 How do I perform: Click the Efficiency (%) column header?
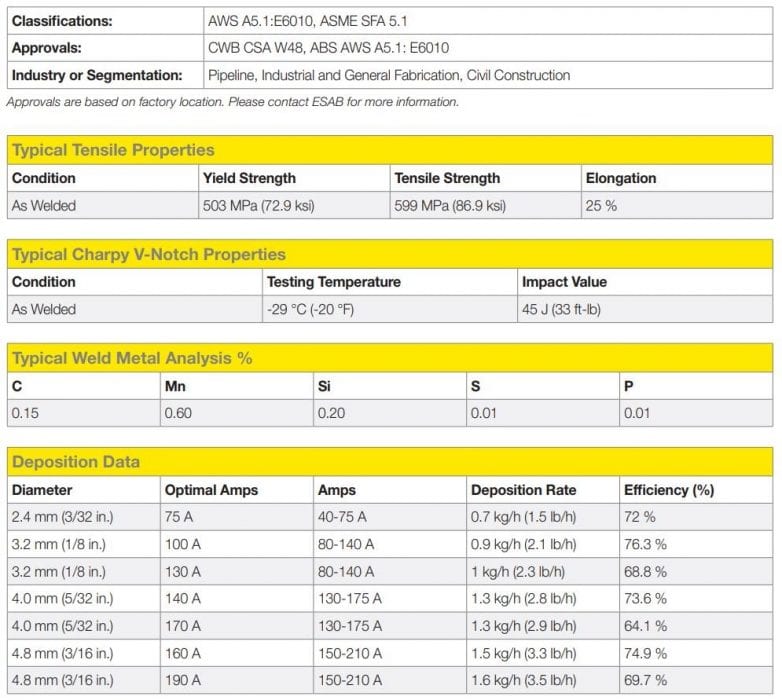point(669,490)
